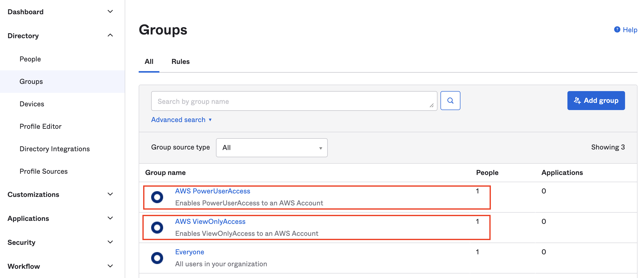Select the All tab
This screenshot has width=644, height=278.
coord(149,62)
